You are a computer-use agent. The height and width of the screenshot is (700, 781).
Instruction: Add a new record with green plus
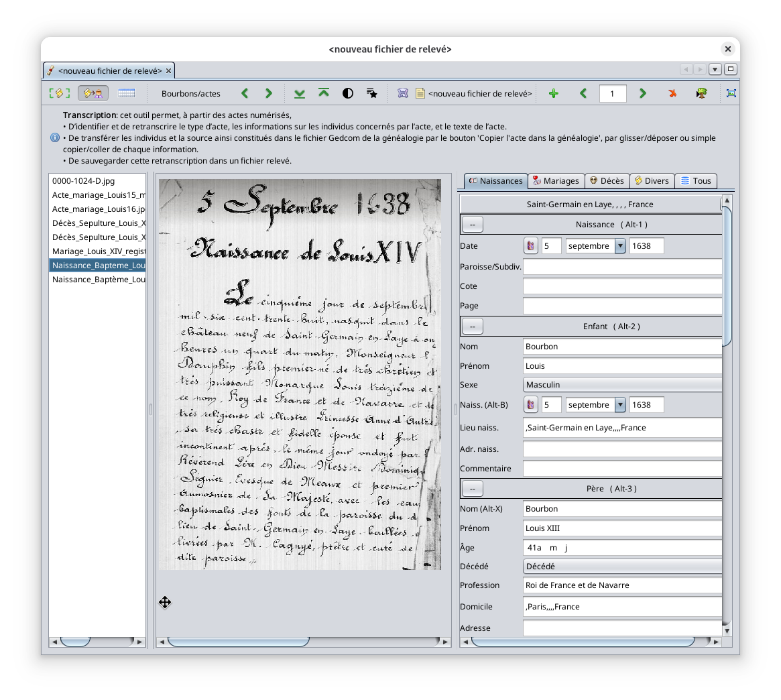tap(553, 93)
